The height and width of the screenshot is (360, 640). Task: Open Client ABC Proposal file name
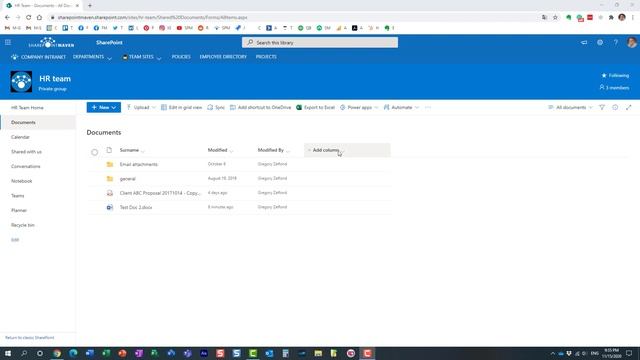[160, 193]
